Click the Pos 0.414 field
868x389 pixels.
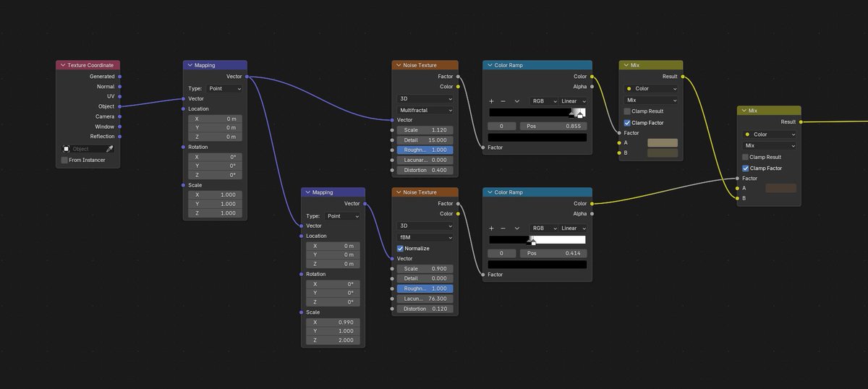click(x=553, y=253)
